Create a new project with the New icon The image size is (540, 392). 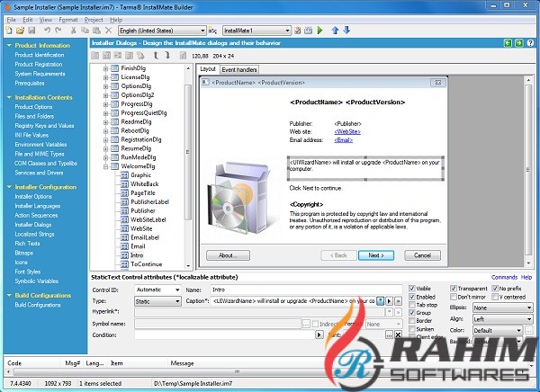[9, 31]
